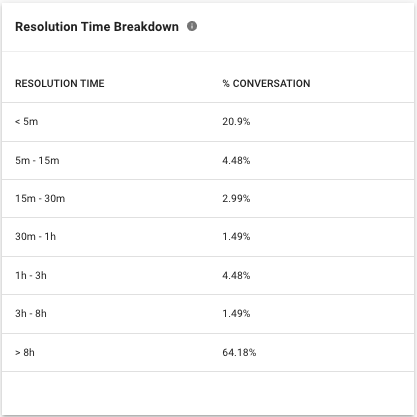Click 4.48% in the 1h - 3h row
Viewport: 417px width, 417px height.
(236, 275)
